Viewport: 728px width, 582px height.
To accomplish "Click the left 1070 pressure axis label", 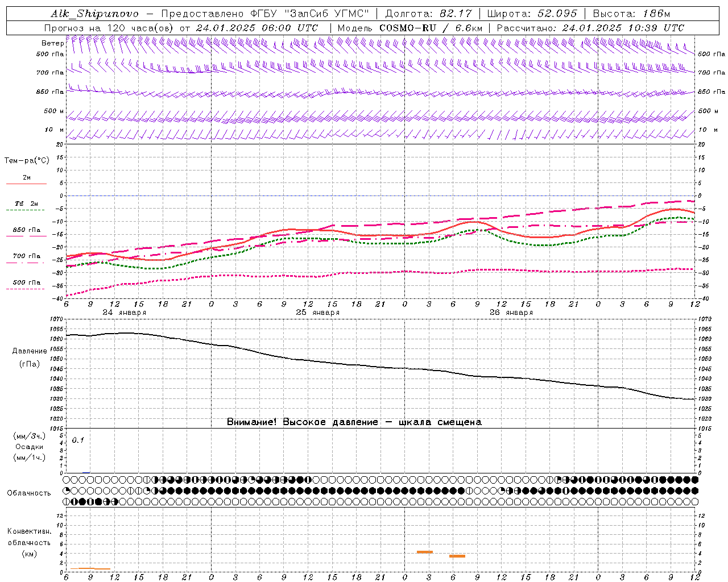I will tap(57, 319).
